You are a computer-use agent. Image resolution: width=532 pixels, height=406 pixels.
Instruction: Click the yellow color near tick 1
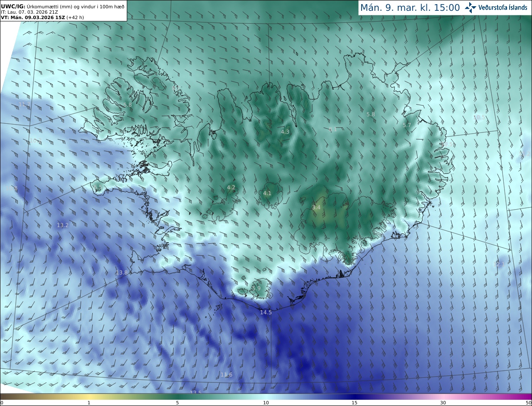click(89, 396)
